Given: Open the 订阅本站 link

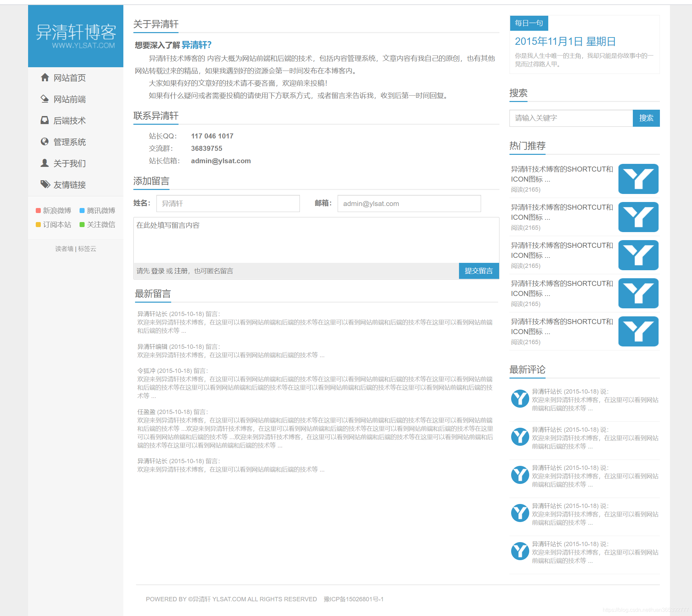Looking at the screenshot, I should pos(57,224).
